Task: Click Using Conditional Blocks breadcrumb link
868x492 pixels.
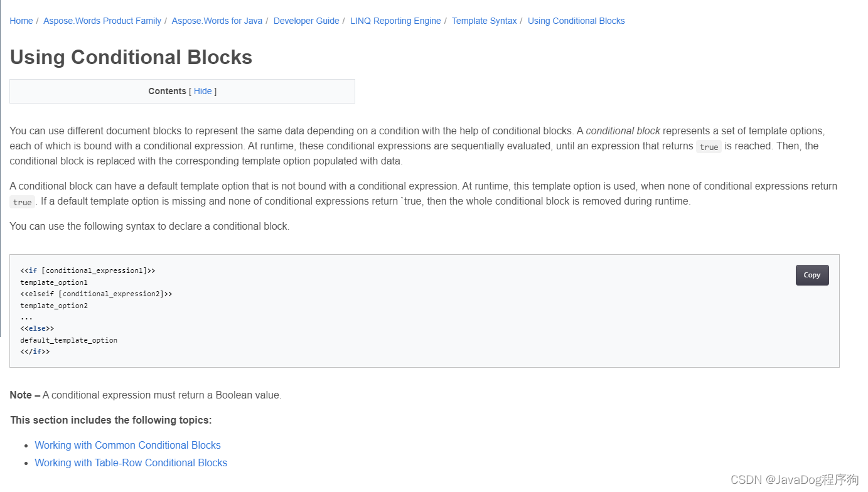Action: tap(576, 21)
